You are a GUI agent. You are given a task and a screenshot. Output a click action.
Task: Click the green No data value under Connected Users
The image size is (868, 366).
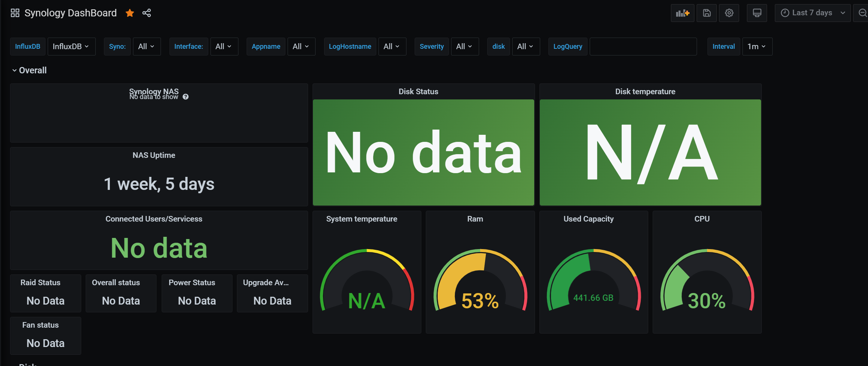[x=159, y=248]
